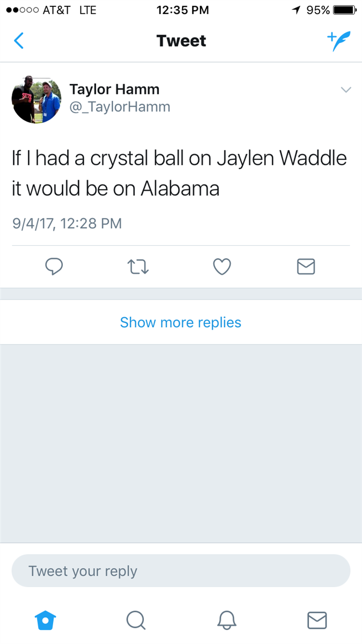Open the Search tab
The image size is (362, 644).
tap(135, 620)
